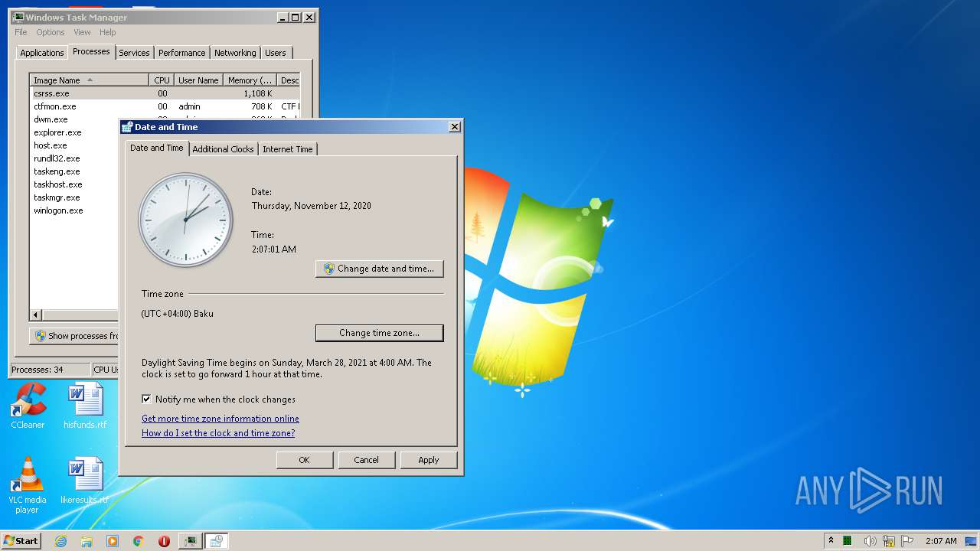Image resolution: width=980 pixels, height=551 pixels.
Task: Open the Start menu
Action: coord(21,541)
